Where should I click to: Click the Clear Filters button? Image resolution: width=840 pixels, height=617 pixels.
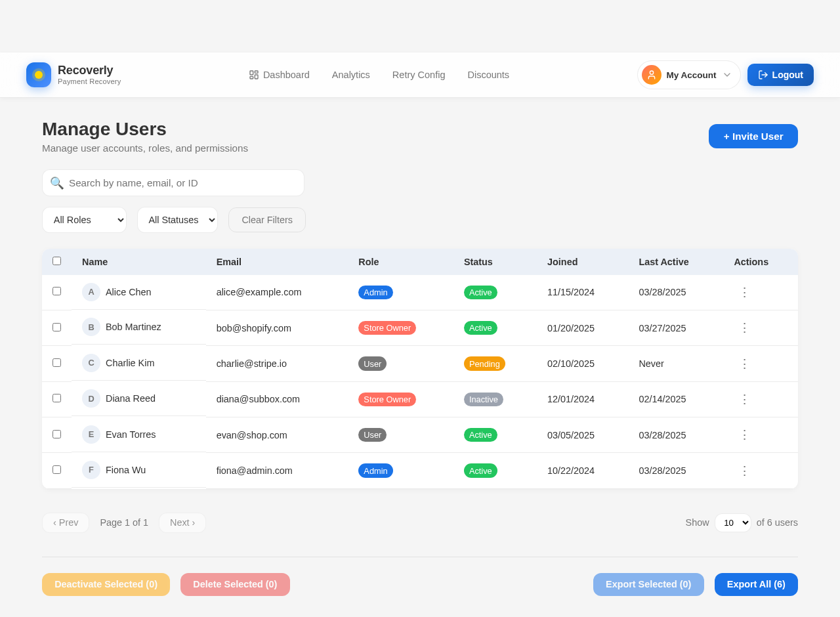[x=267, y=220]
